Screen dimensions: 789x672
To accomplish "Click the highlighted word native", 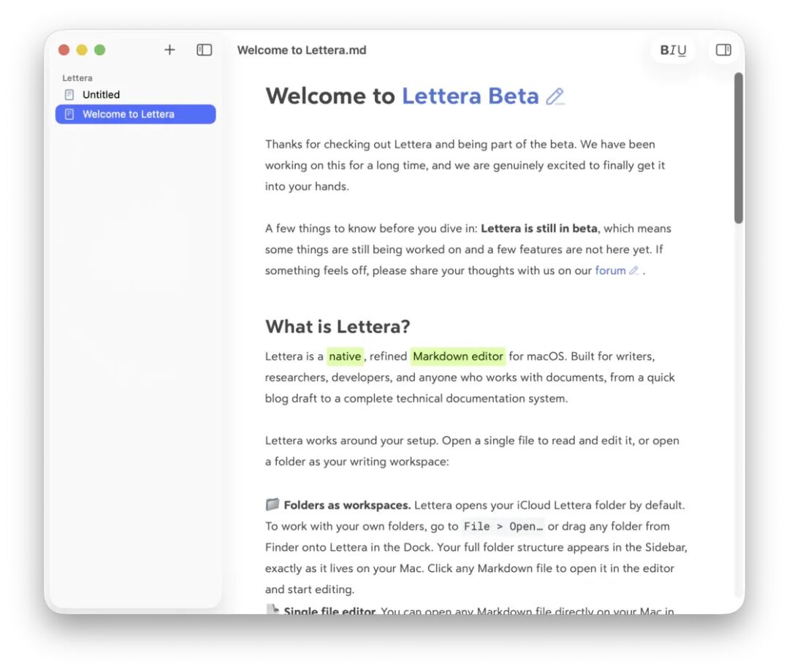I will click(x=345, y=356).
